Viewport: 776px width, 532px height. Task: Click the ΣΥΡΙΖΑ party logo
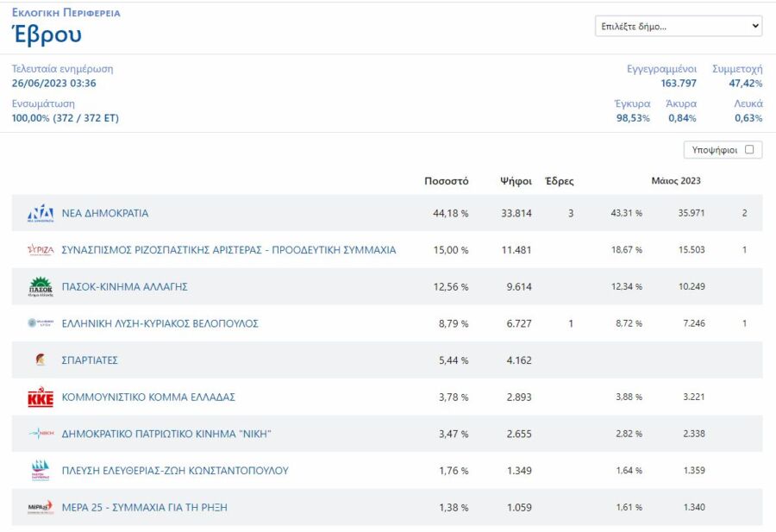[x=41, y=250]
